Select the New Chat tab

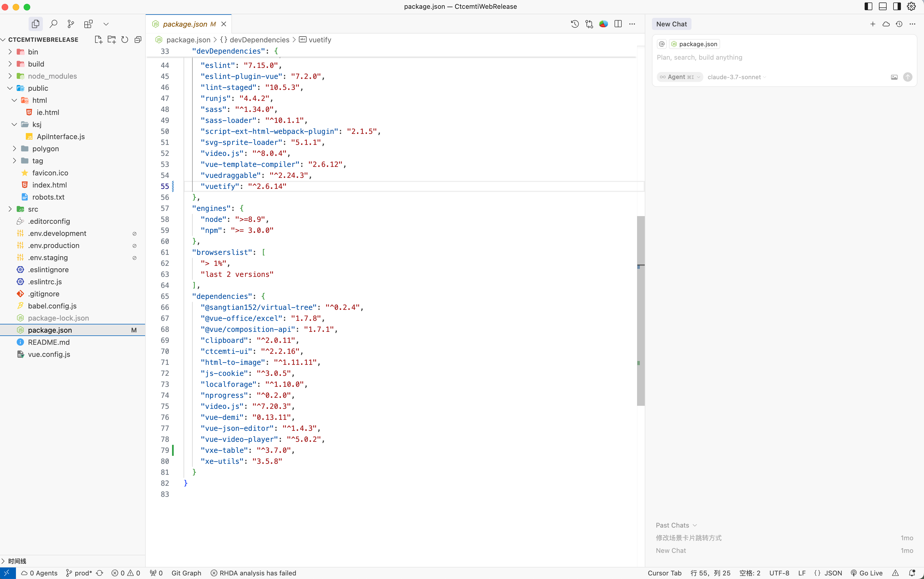671,24
